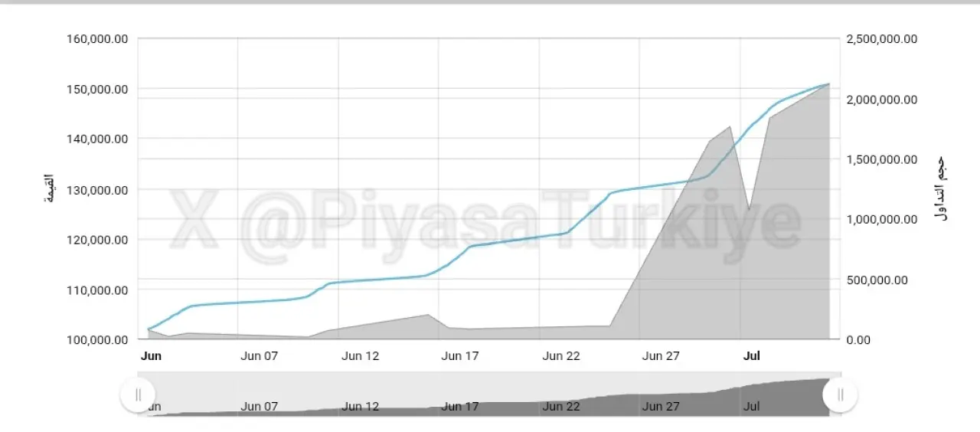980x432 pixels.
Task: Select the "Jun 07" x-axis date label
Action: pyautogui.click(x=259, y=355)
